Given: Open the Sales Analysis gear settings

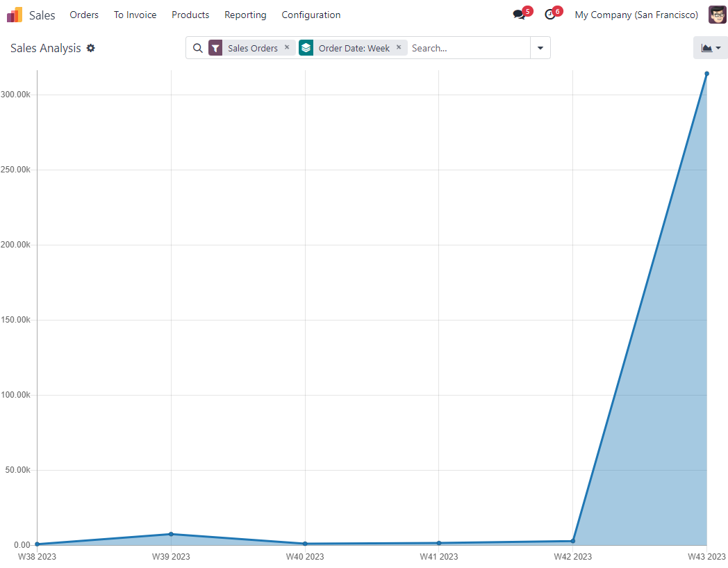Looking at the screenshot, I should (x=91, y=48).
